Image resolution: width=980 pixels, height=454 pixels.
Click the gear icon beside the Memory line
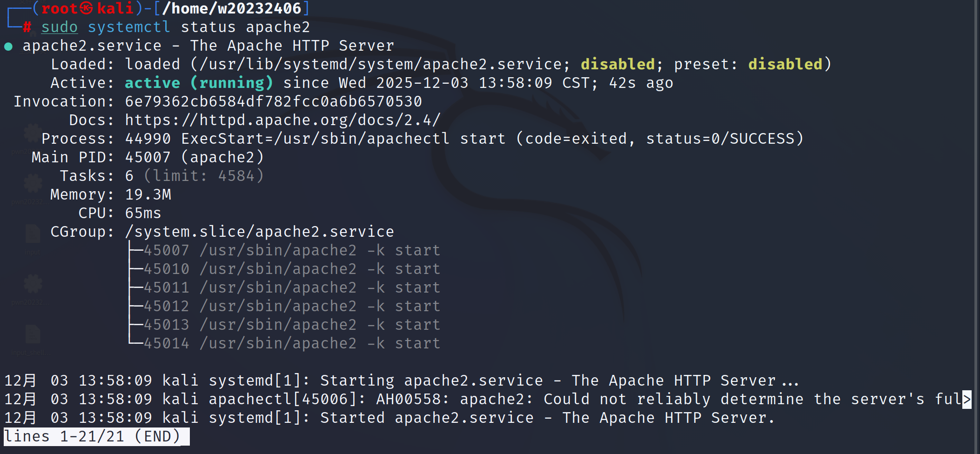pyautogui.click(x=33, y=184)
